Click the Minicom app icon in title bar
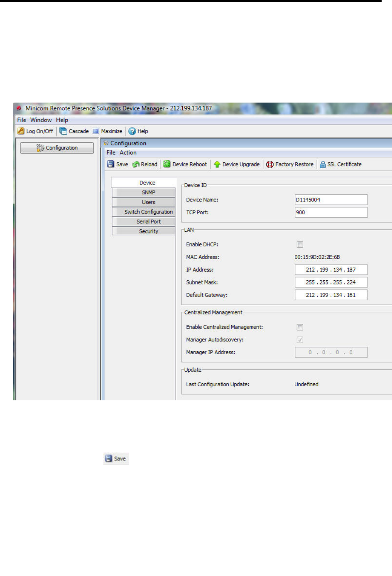 point(19,108)
